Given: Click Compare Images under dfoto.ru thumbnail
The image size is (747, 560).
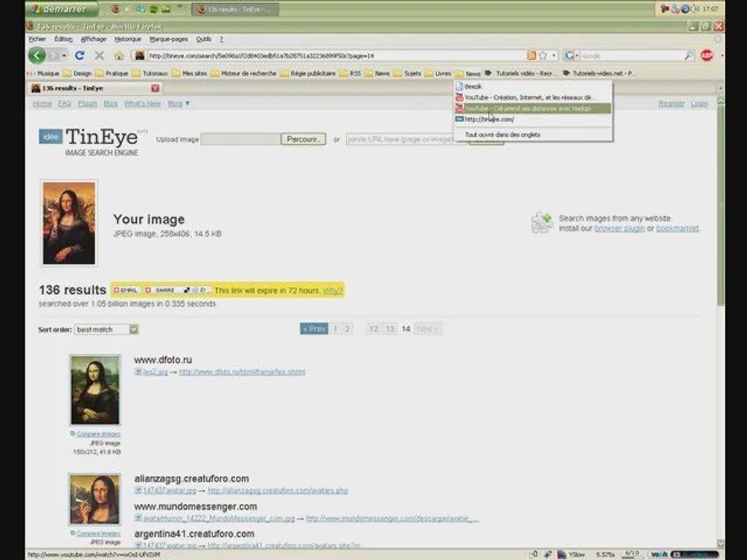Looking at the screenshot, I should tap(98, 434).
